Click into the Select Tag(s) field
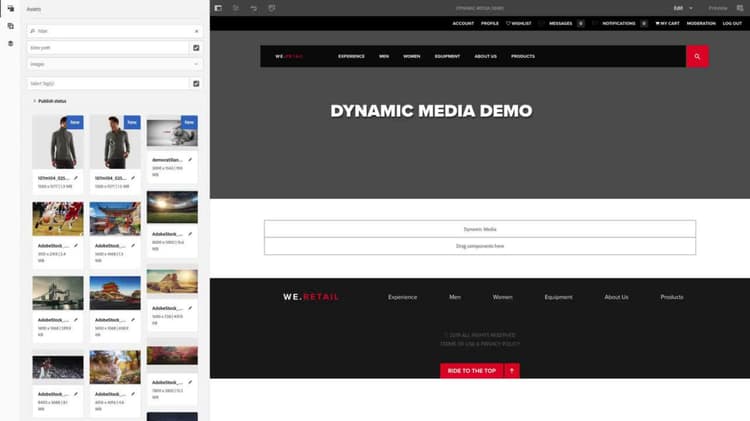Image resolution: width=750 pixels, height=421 pixels. tap(108, 84)
